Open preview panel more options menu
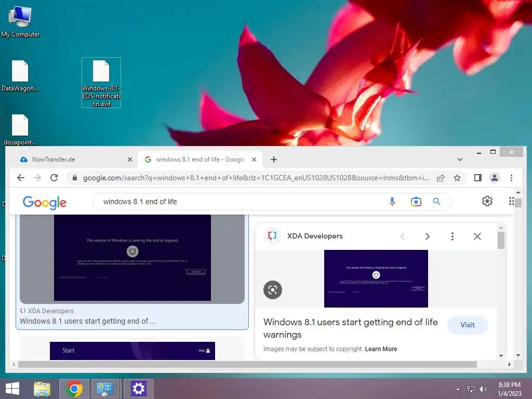 click(x=453, y=236)
